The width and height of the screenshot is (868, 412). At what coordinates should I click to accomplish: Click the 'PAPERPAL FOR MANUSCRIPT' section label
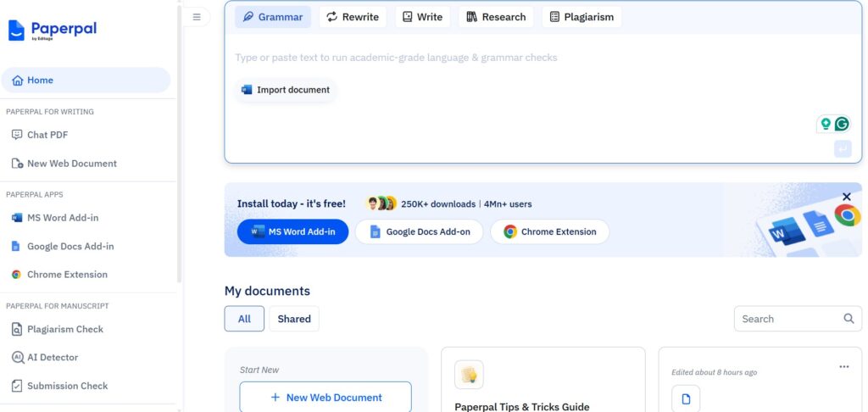coord(58,306)
